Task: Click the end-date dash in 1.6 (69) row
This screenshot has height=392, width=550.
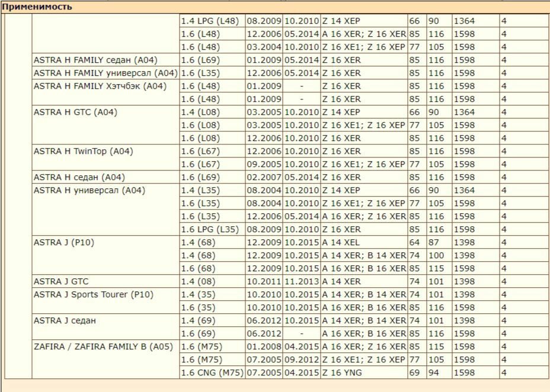Action: (x=302, y=333)
